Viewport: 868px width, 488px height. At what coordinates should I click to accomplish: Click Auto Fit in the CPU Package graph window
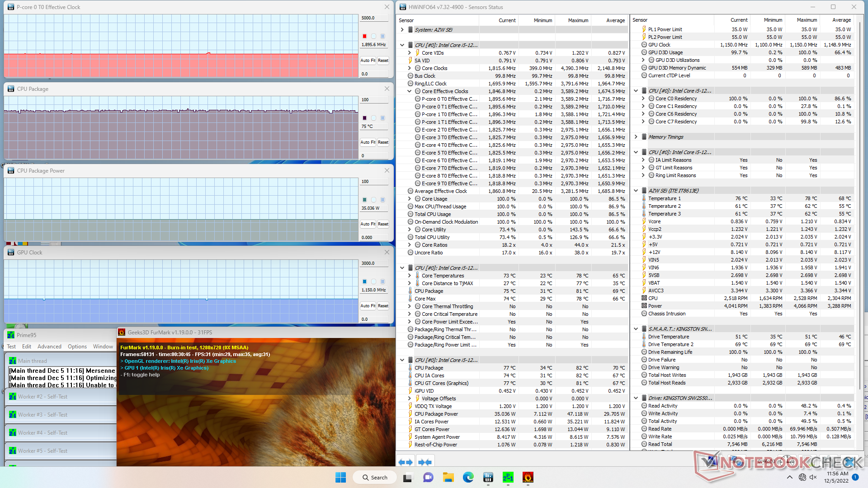click(368, 142)
